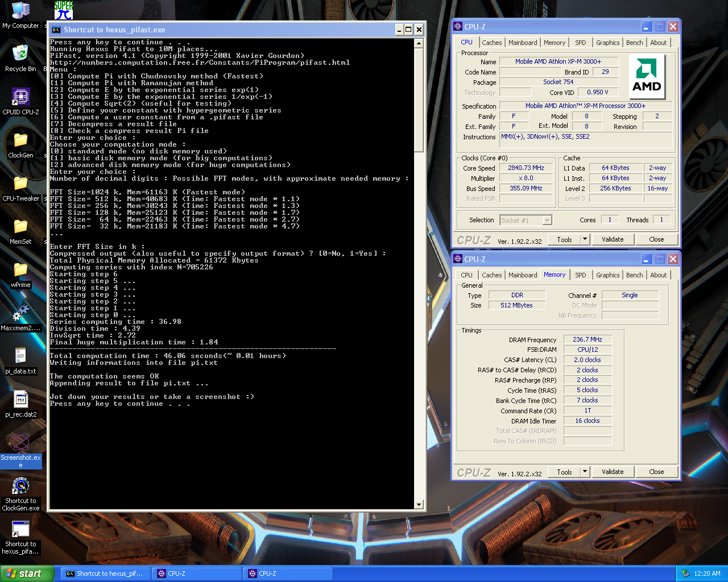This screenshot has height=582, width=728.
Task: Open the Tools dropdown arrow in the upper CPU-Z window
Action: pos(585,239)
